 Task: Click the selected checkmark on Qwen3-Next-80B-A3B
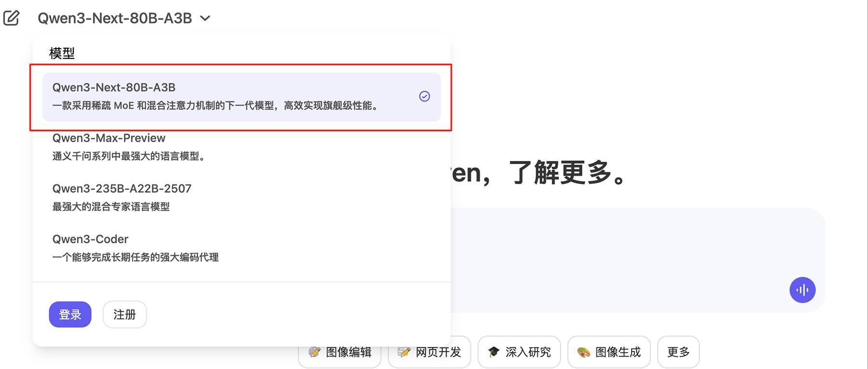tap(424, 96)
